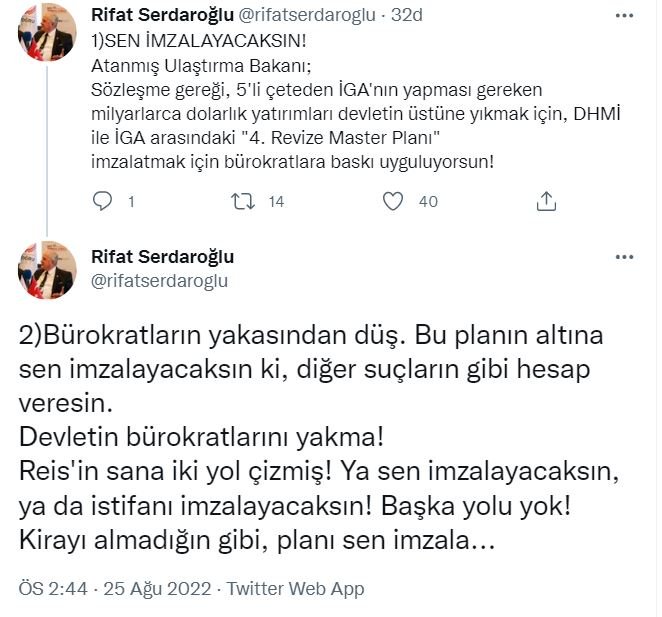Click the @rifatserdaroglu handle under the second name
Image resolution: width=662 pixels, height=617 pixels.
tap(160, 281)
